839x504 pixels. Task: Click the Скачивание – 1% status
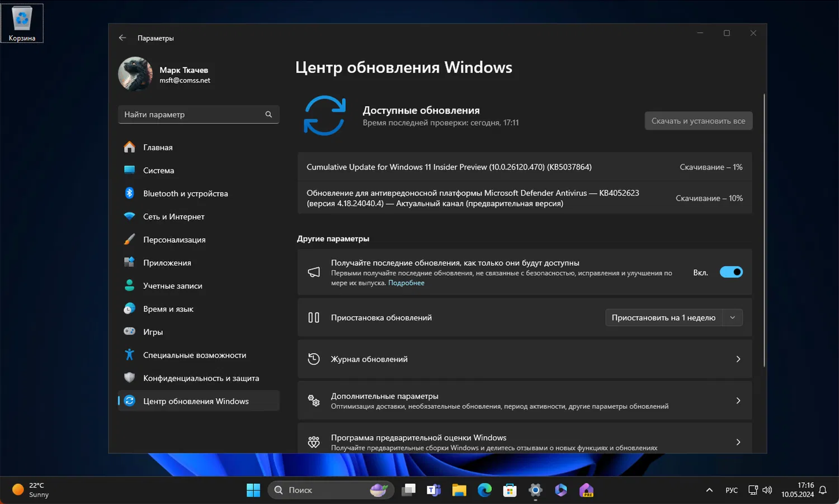(711, 167)
